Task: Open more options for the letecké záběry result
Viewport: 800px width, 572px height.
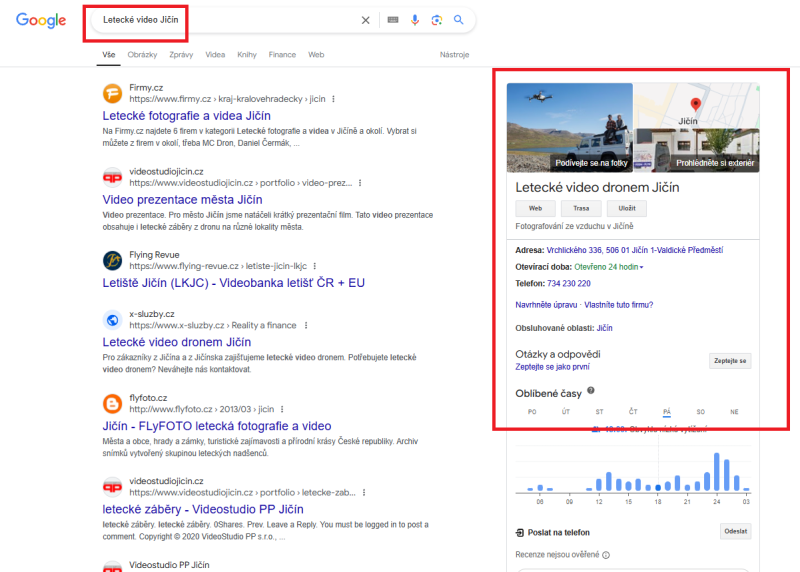Action: (x=364, y=492)
